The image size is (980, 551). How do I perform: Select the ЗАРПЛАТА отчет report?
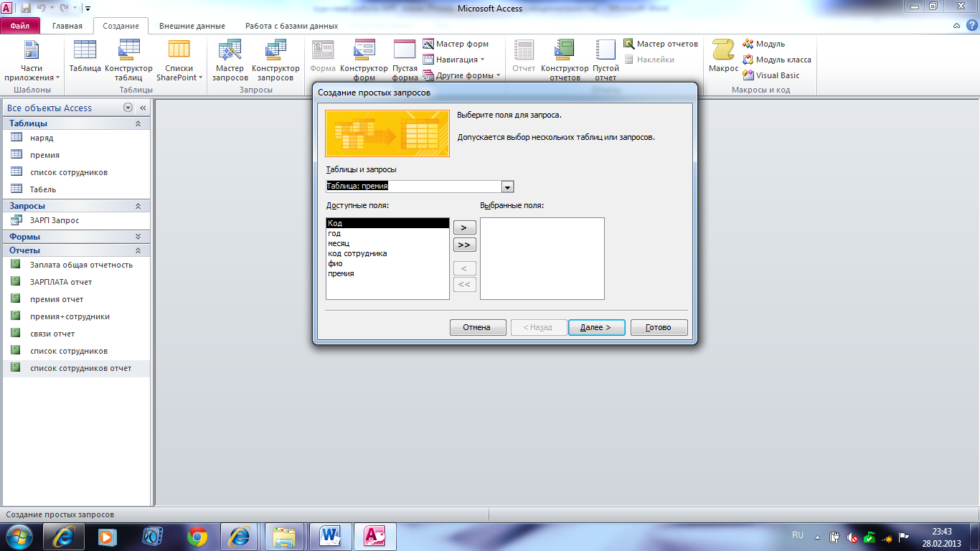click(77, 282)
